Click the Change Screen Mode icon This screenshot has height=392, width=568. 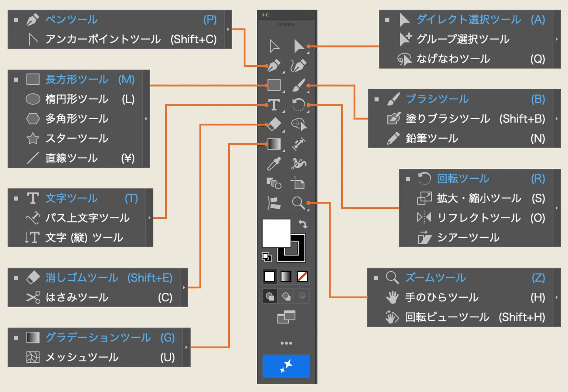(x=286, y=317)
